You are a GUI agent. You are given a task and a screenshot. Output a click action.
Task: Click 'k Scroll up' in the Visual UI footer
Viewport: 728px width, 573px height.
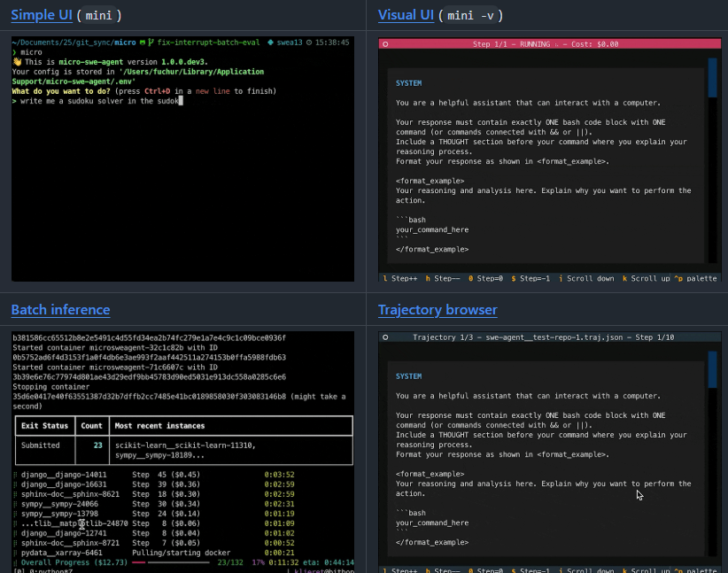tap(646, 279)
